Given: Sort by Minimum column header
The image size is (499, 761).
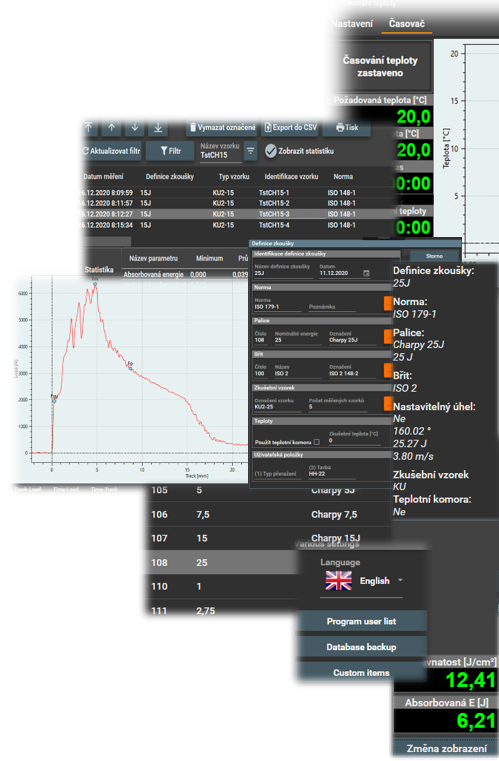Looking at the screenshot, I should point(209,258).
